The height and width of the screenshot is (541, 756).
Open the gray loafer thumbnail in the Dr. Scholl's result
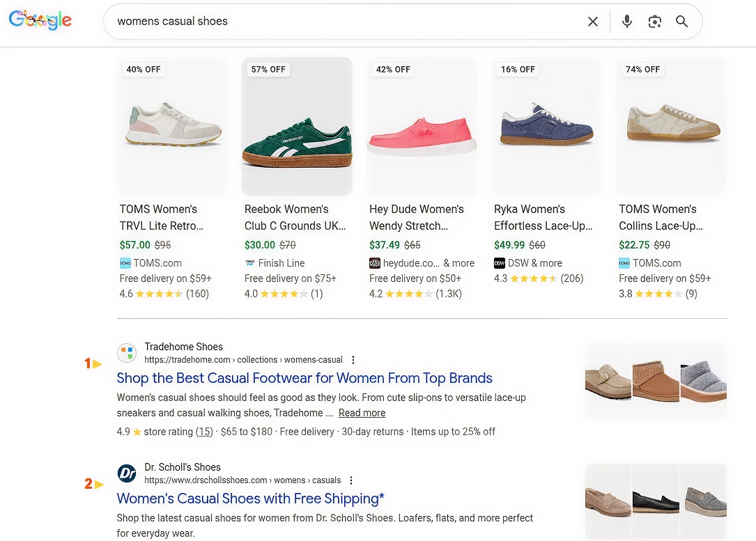coord(704,501)
